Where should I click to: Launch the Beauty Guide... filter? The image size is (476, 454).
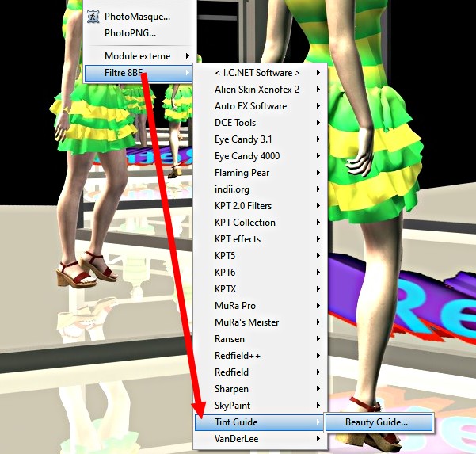[379, 422]
